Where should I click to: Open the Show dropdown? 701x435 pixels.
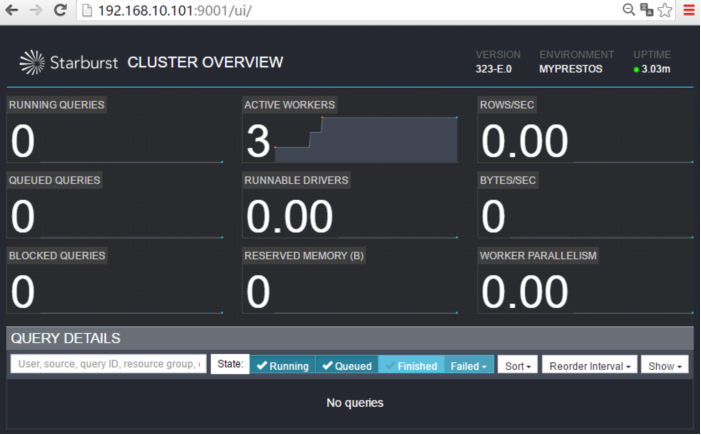(x=665, y=366)
